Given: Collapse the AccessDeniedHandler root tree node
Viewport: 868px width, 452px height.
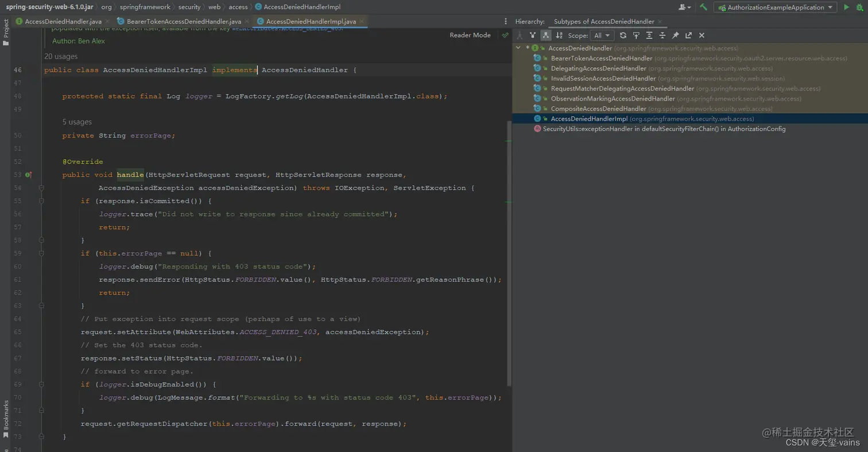Looking at the screenshot, I should click(x=518, y=48).
